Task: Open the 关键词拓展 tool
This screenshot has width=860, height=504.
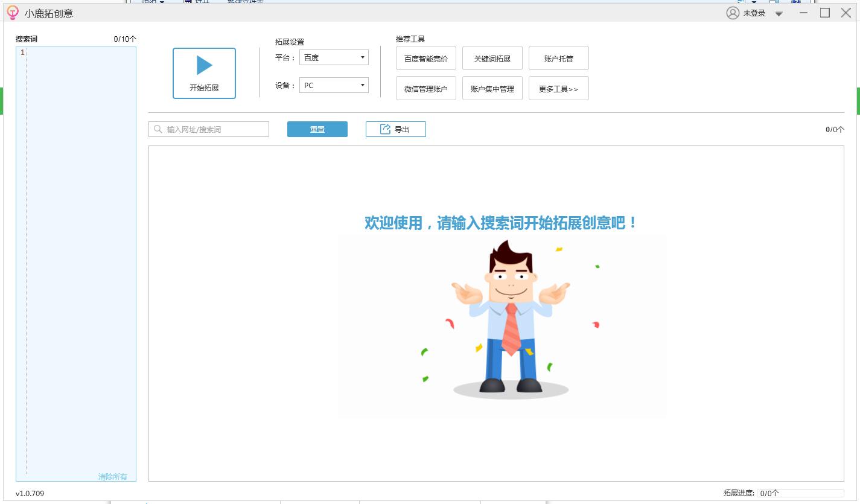Action: pyautogui.click(x=492, y=58)
